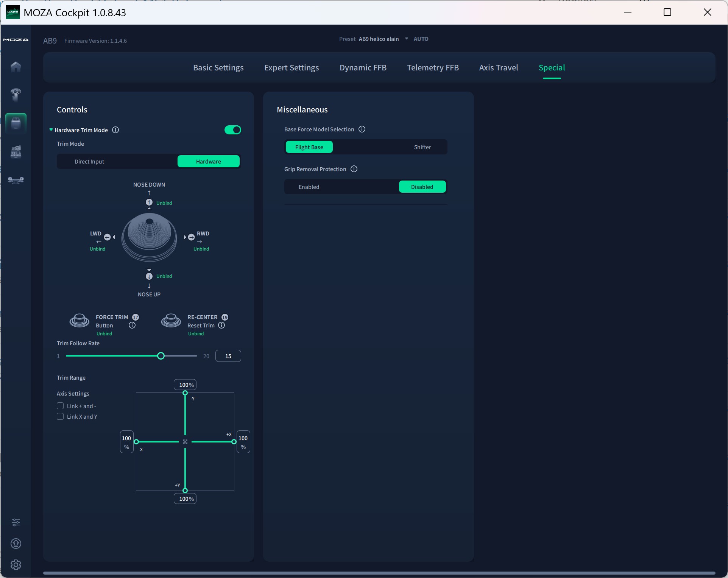Screen dimensions: 728x578
Task: Click the RWD right trim hat icon
Action: tap(192, 237)
